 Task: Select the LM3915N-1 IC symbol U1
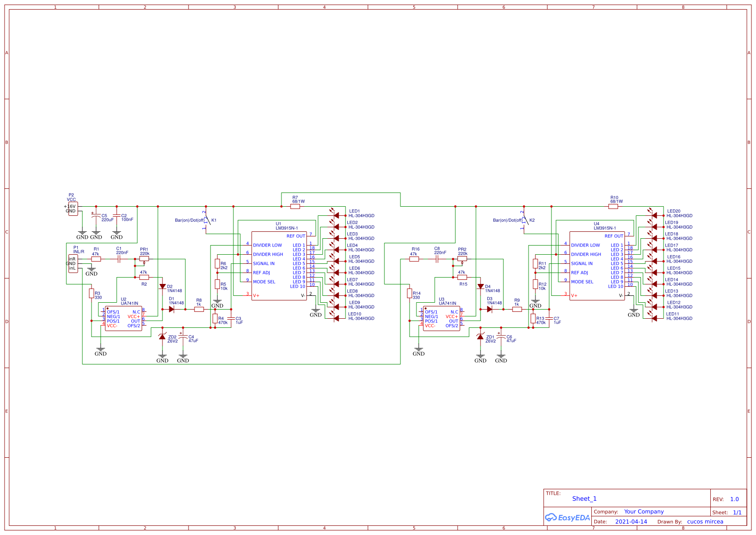point(280,265)
